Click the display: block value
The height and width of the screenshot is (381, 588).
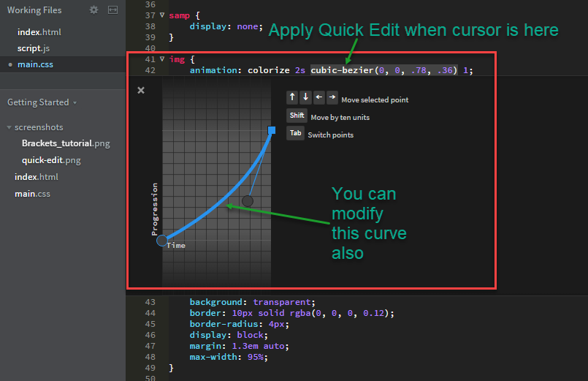pyautogui.click(x=250, y=335)
